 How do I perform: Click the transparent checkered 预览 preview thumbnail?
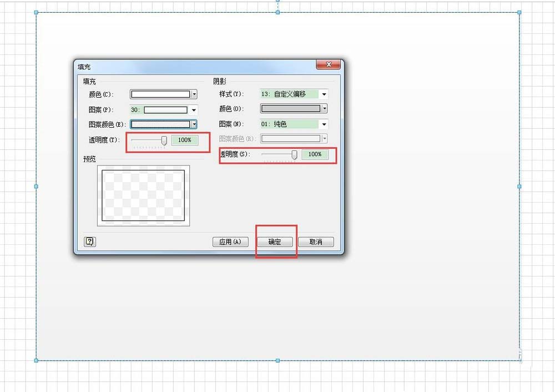143,195
